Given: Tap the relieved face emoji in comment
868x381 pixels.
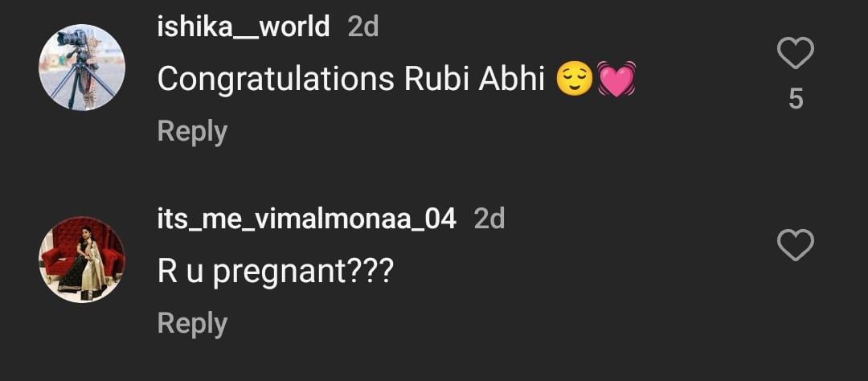Looking at the screenshot, I should (x=574, y=80).
